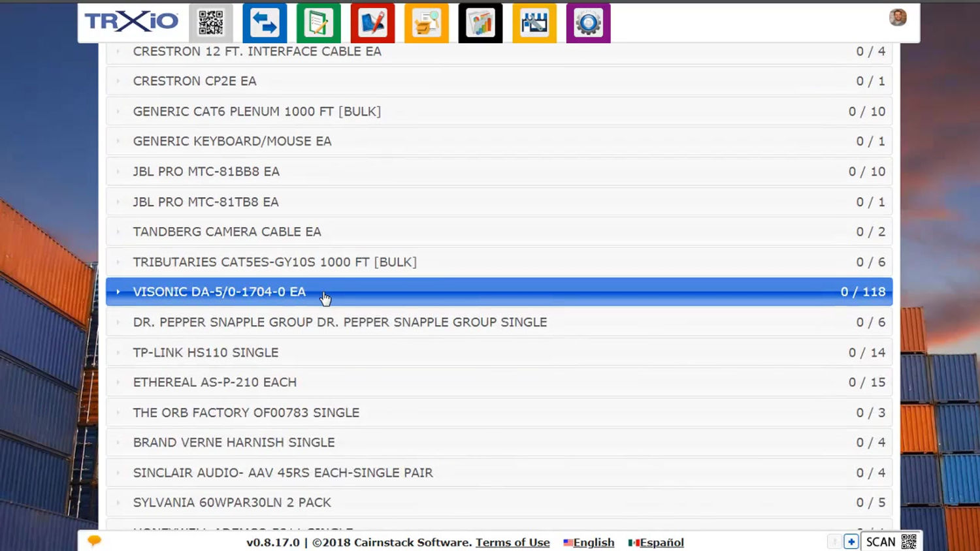Click the user avatar photo
Image resolution: width=980 pixels, height=551 pixels.
tap(898, 18)
